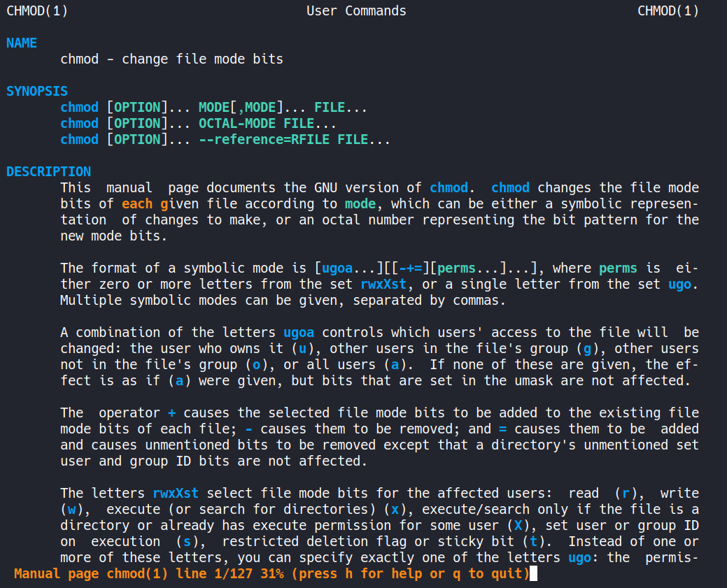Click the NAME section heading
Viewport: 727px width, 588px height.
(x=21, y=43)
